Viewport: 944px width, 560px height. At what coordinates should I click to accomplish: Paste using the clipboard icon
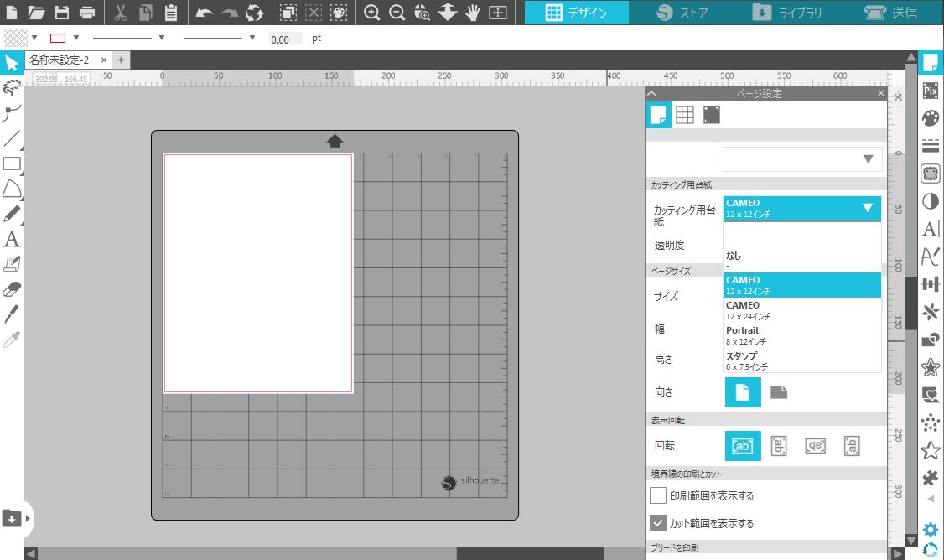171,12
